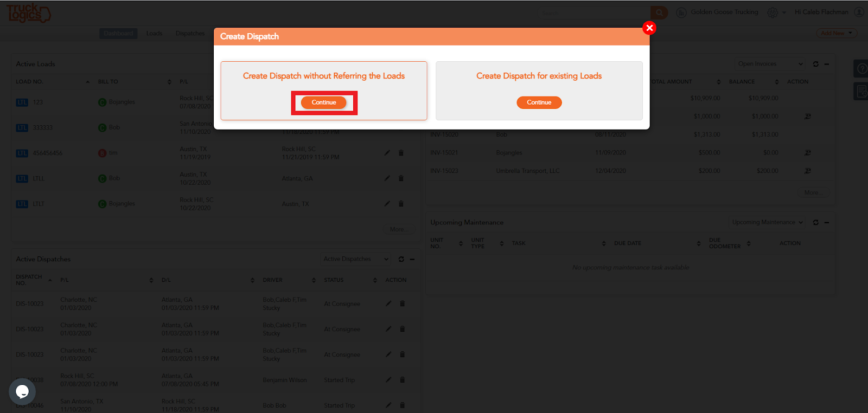The height and width of the screenshot is (413, 868).
Task: Click the action icon for the $1,000.00 invoice
Action: tap(807, 117)
